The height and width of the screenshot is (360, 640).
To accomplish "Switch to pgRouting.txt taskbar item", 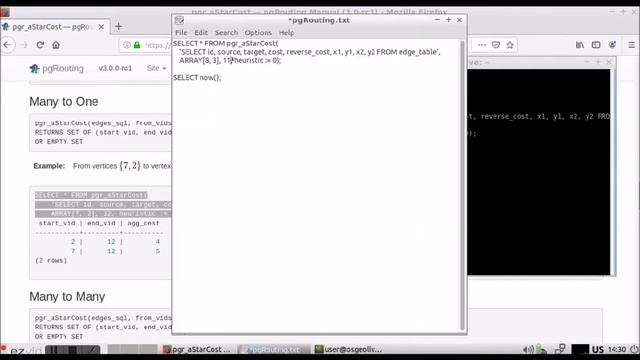I will coord(273,349).
